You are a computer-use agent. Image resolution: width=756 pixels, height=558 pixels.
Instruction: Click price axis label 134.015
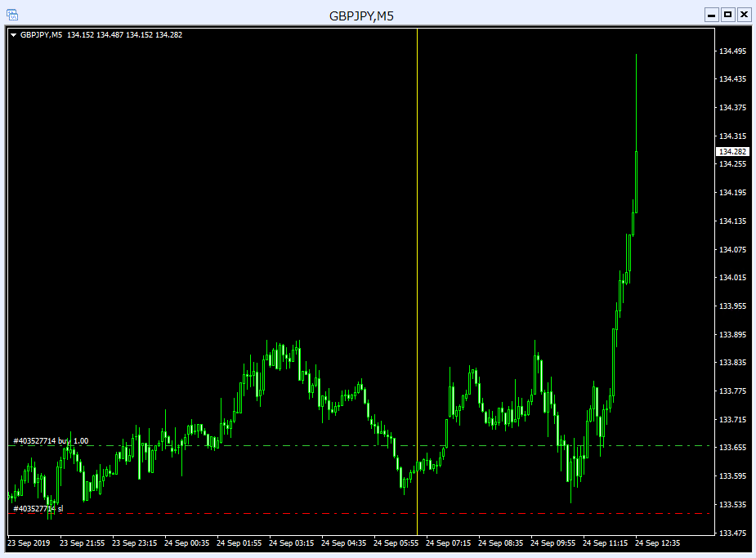[732, 278]
